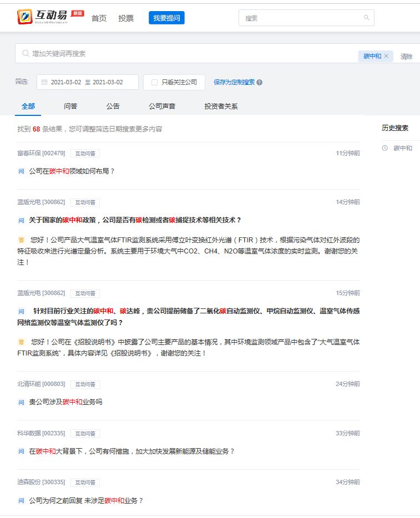Select 碳中和 from 历史搜索
The width and height of the screenshot is (420, 518).
[x=403, y=148]
